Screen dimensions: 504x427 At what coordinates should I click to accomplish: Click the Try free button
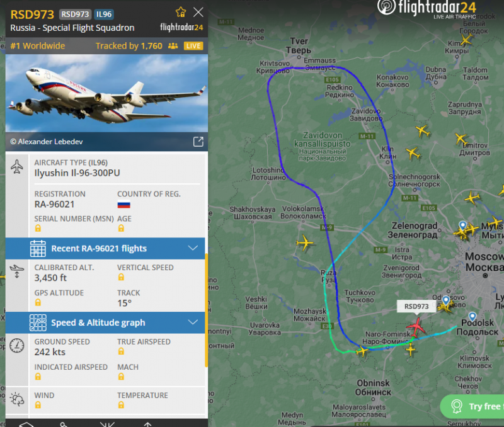[x=472, y=406]
